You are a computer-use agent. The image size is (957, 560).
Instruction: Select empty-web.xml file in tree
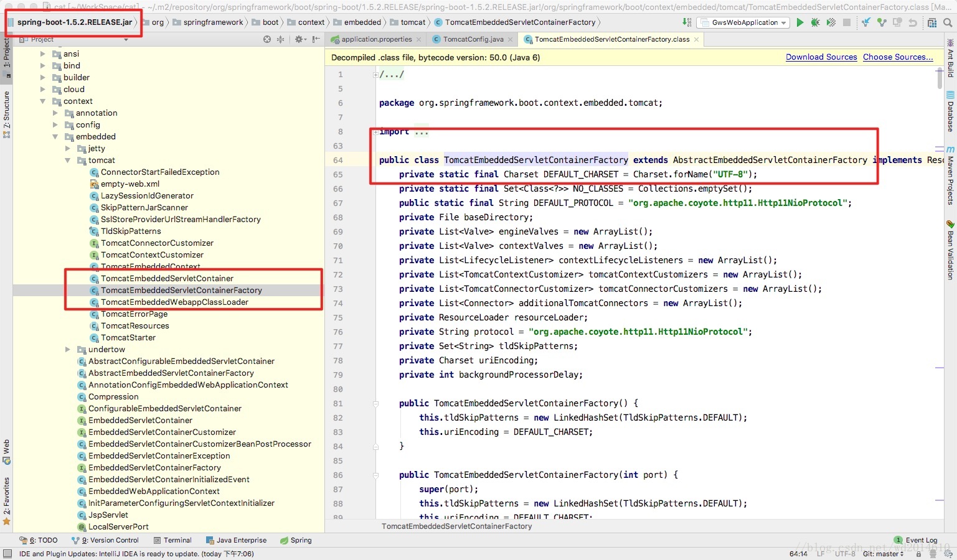coord(130,184)
